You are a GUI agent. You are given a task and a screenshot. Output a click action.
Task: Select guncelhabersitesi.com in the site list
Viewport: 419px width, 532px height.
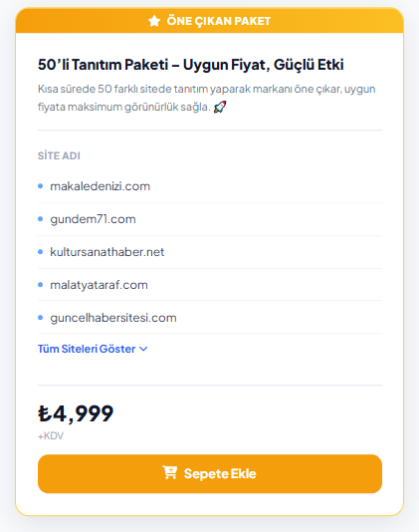coord(113,318)
